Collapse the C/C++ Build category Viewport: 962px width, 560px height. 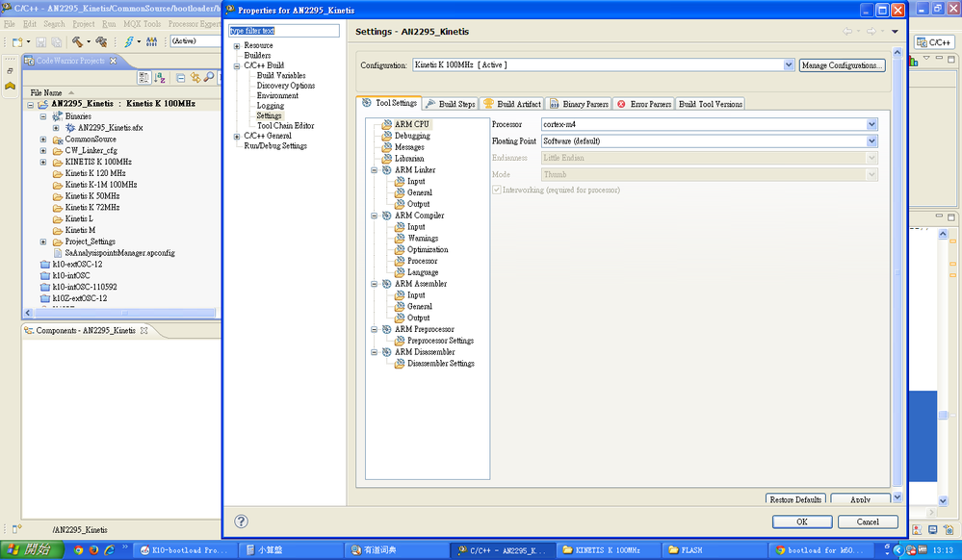point(237,65)
